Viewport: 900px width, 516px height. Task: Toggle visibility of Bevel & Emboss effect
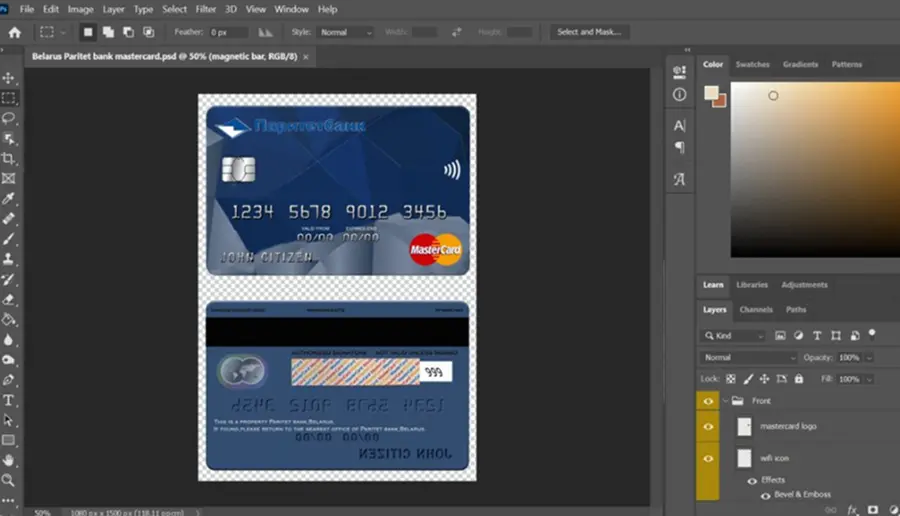coord(765,496)
